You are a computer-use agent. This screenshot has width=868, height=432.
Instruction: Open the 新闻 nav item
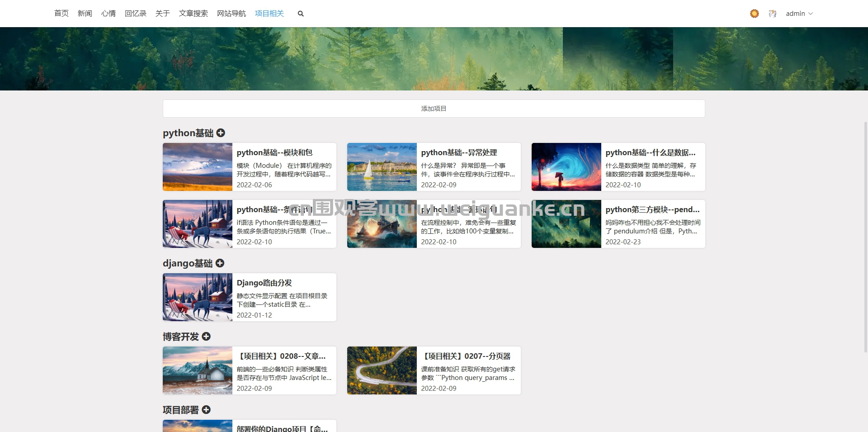tap(85, 14)
